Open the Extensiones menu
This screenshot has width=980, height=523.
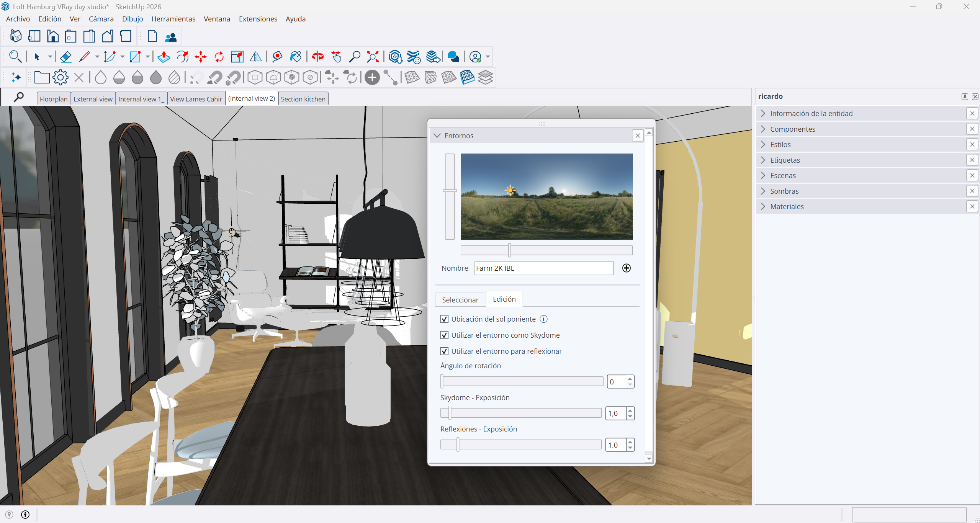tap(258, 19)
